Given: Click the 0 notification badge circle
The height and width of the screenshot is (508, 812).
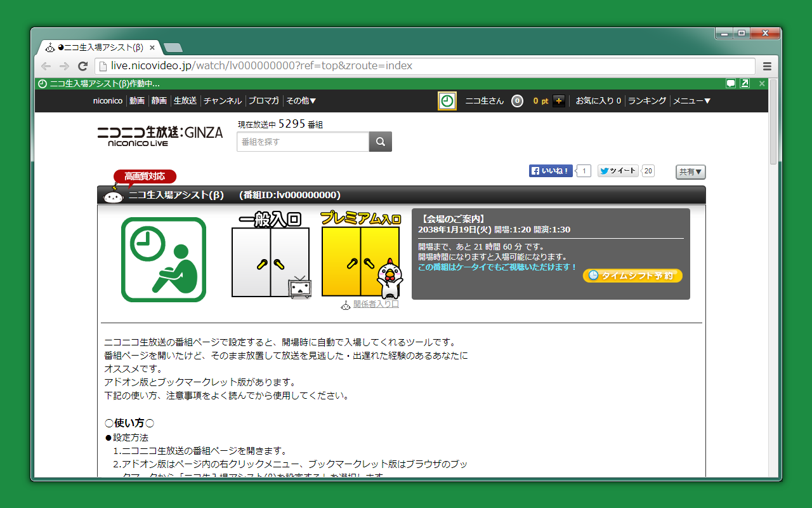Looking at the screenshot, I should point(517,101).
